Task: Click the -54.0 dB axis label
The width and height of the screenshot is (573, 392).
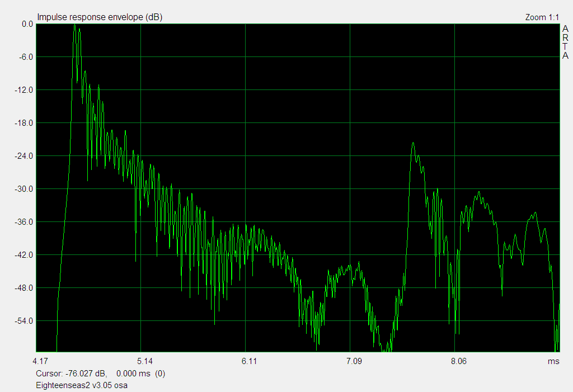Action: click(24, 321)
